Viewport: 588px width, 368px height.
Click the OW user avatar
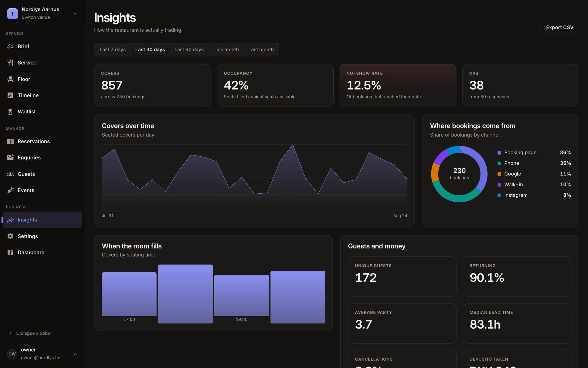(x=12, y=354)
